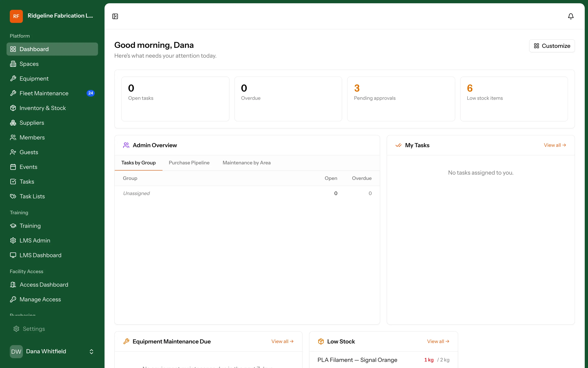Viewport: 588px width, 368px height.
Task: Click the My Tasks double-check icon
Action: pyautogui.click(x=399, y=145)
